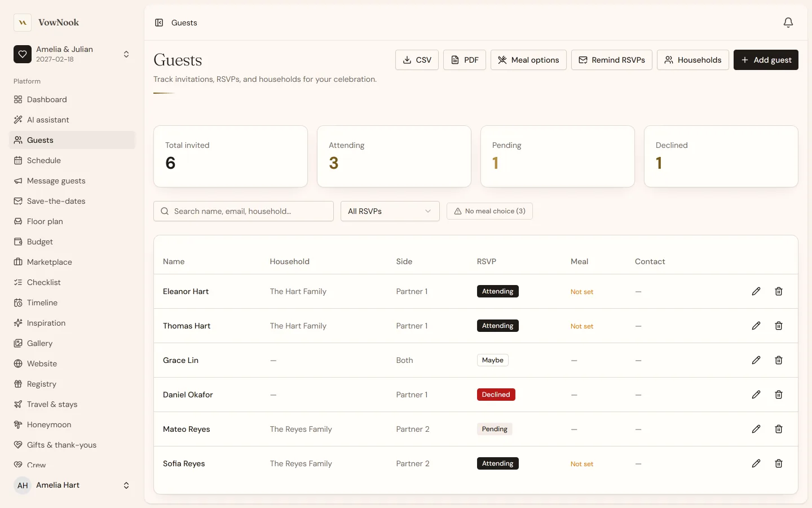This screenshot has height=508, width=812.
Task: Delete Thomas Hart from guest list
Action: (x=779, y=326)
